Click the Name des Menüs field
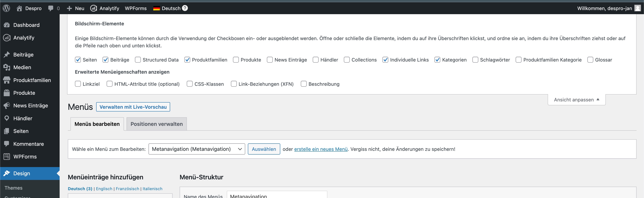The width and height of the screenshot is (644, 198). (277, 195)
